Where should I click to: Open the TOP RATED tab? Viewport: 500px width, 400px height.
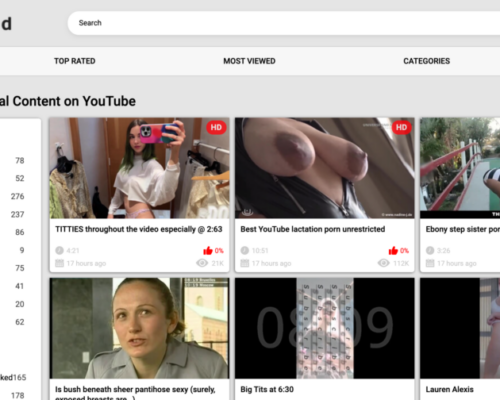coord(75,61)
